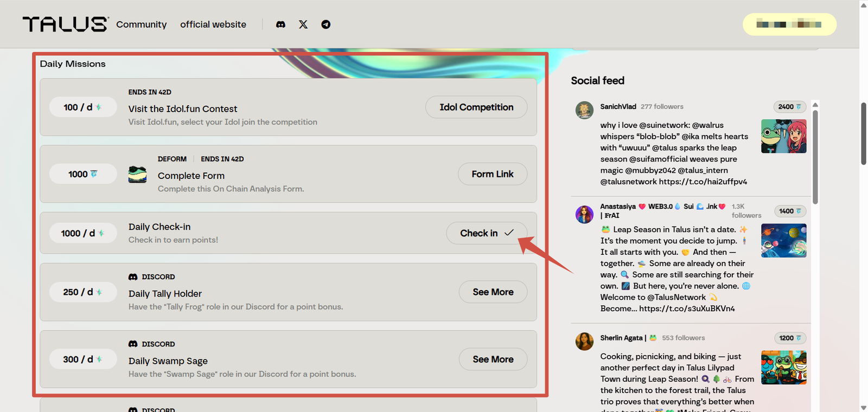This screenshot has width=868, height=412.
Task: Click See More for Daily Swamp Sage
Action: tap(493, 359)
